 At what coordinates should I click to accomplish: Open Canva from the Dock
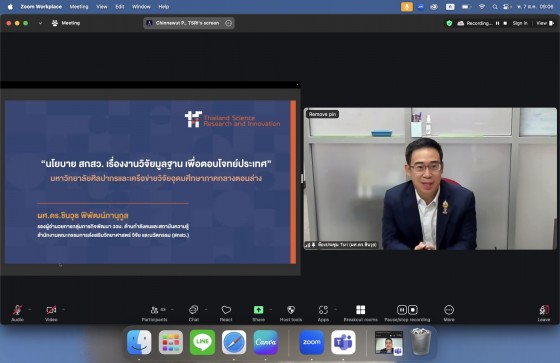pyautogui.click(x=266, y=342)
